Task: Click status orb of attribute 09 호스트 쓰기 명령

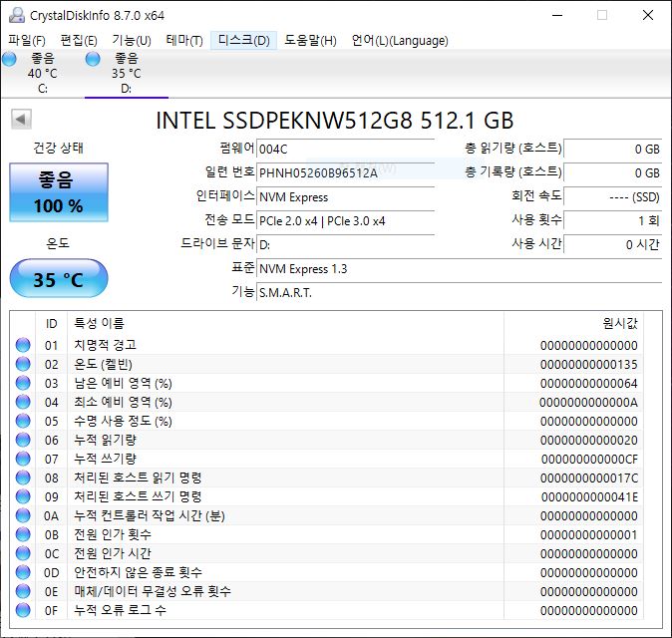Action: pos(23,496)
